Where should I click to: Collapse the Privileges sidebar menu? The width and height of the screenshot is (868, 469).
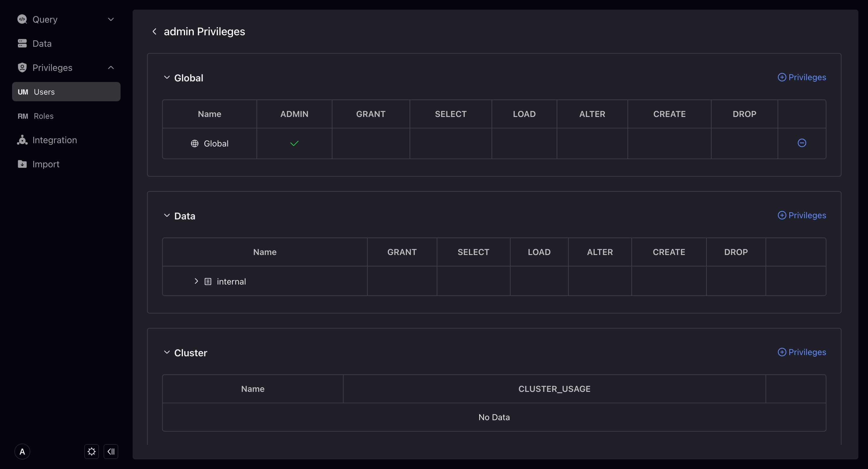tap(111, 68)
